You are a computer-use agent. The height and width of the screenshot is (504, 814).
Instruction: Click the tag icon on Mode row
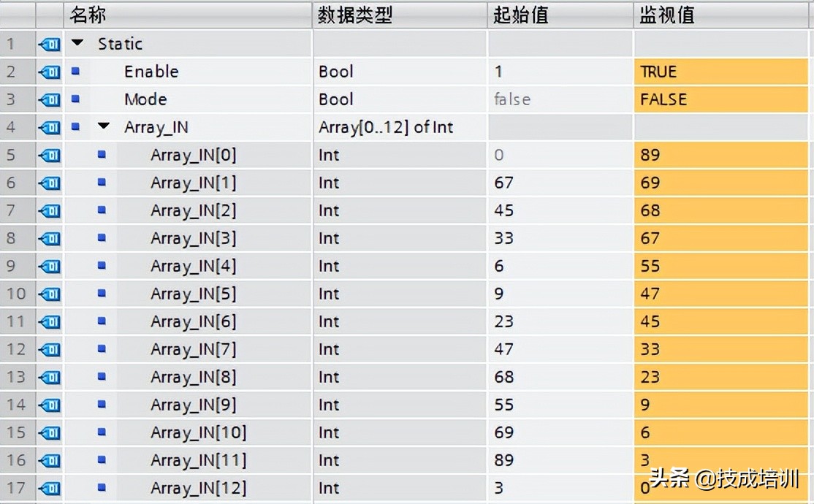tap(47, 99)
